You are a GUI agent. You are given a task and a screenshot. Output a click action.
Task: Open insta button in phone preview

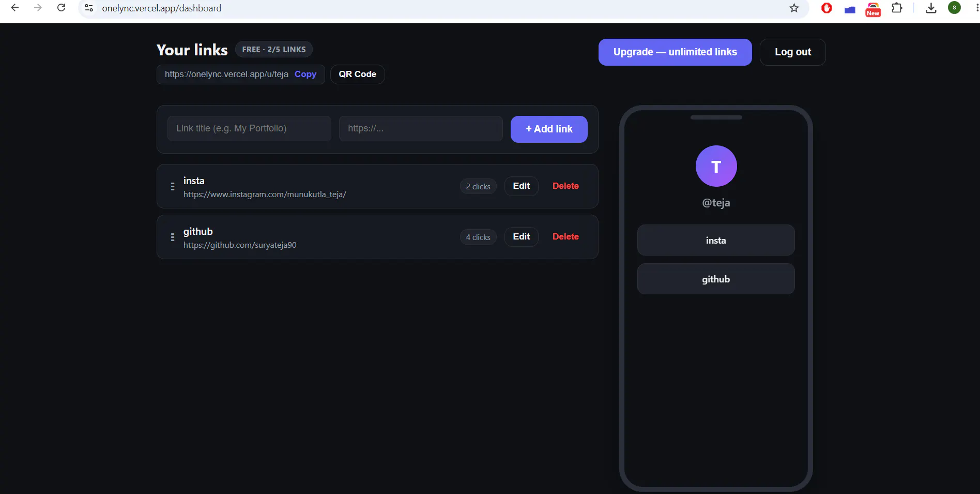click(716, 240)
